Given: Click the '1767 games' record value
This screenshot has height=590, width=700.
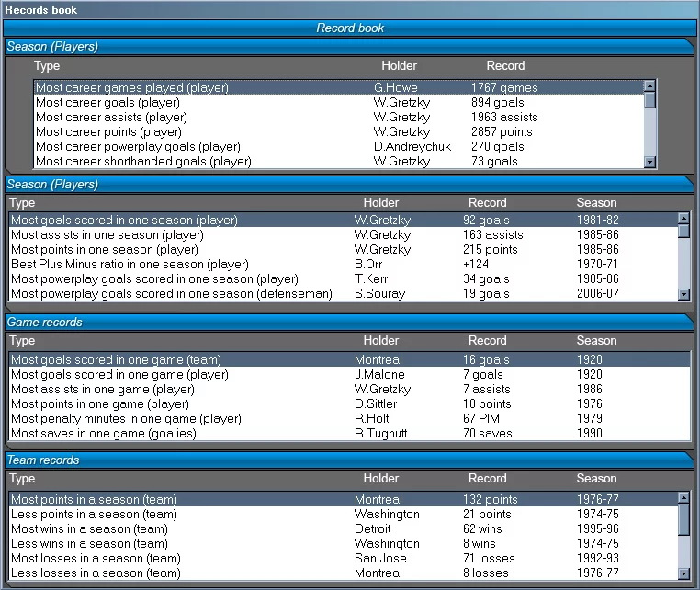Looking at the screenshot, I should point(504,87).
